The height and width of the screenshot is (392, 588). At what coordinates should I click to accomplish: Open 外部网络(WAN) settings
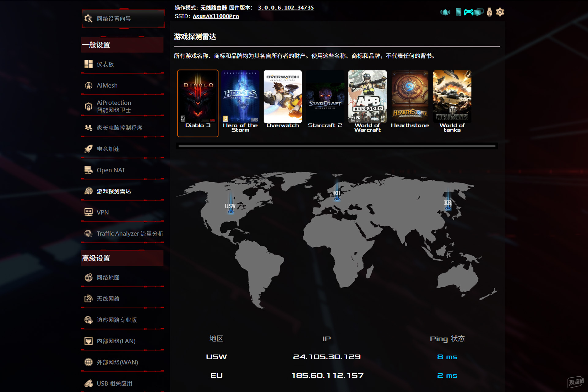click(123, 362)
